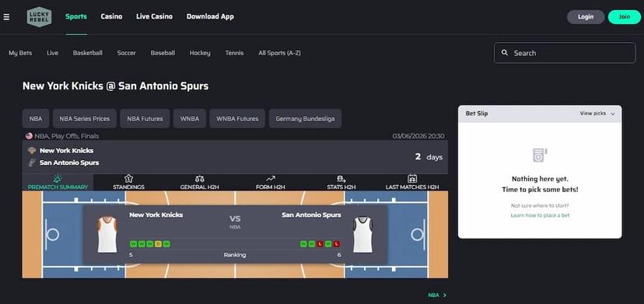Screen dimensions: 644x304
Task: Select Baseball in sports navigation
Action: click(x=163, y=53)
